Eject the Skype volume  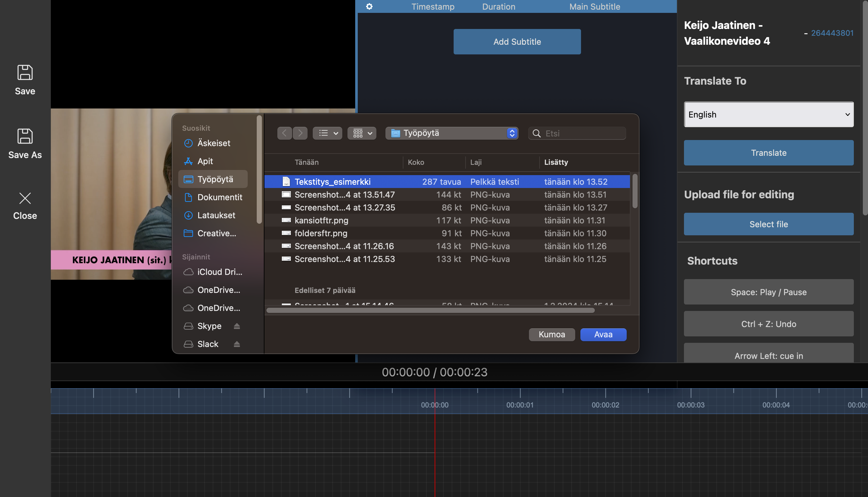click(237, 326)
